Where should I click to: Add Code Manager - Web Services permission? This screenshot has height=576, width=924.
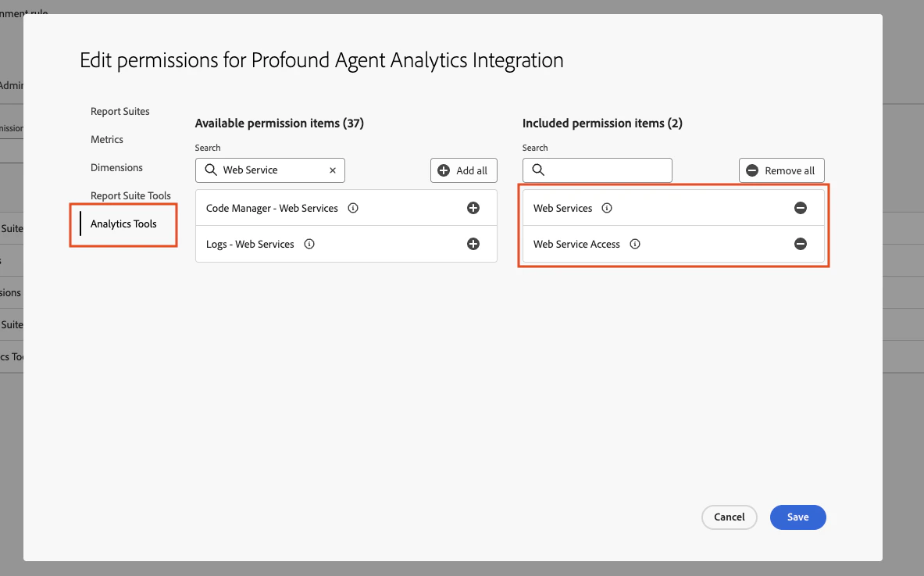coord(473,208)
